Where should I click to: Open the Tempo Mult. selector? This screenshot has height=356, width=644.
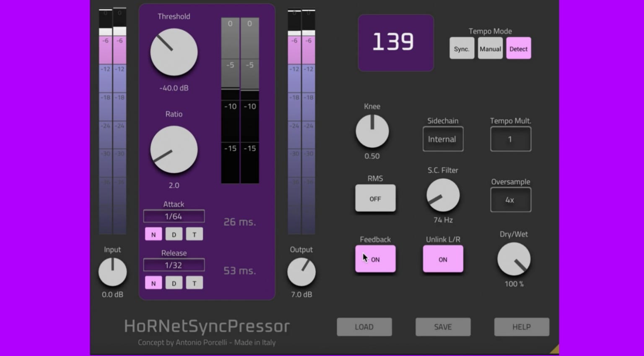510,139
